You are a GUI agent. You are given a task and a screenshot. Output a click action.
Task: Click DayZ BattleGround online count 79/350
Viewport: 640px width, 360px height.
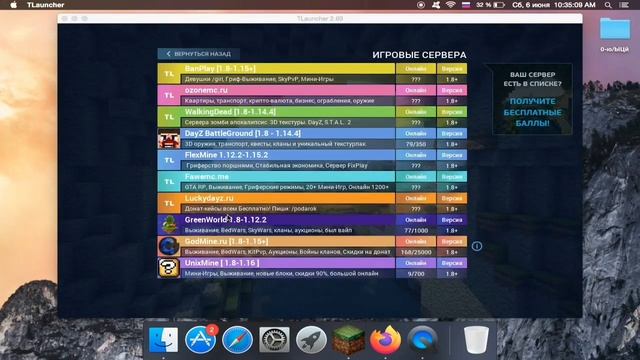(416, 144)
